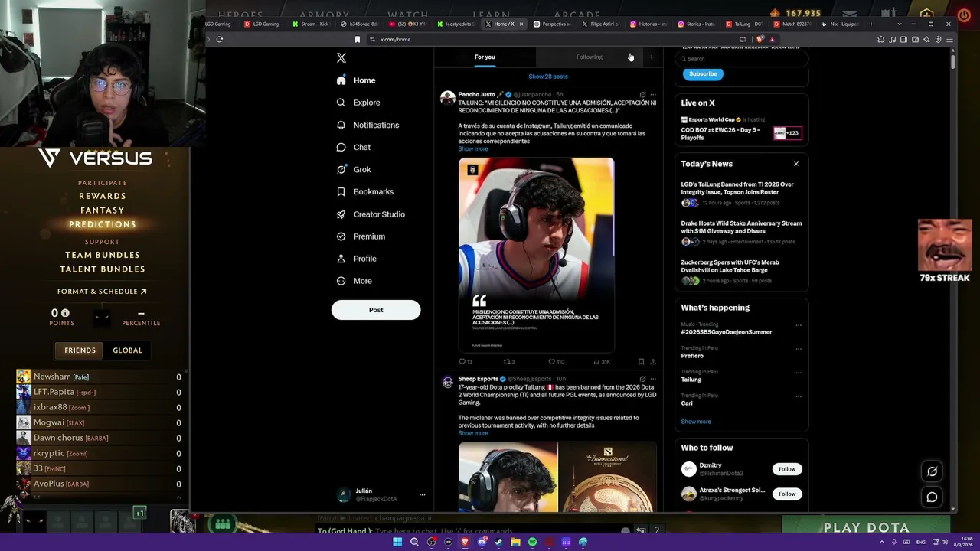Open options for the K-pop Music trending topic

799,325
